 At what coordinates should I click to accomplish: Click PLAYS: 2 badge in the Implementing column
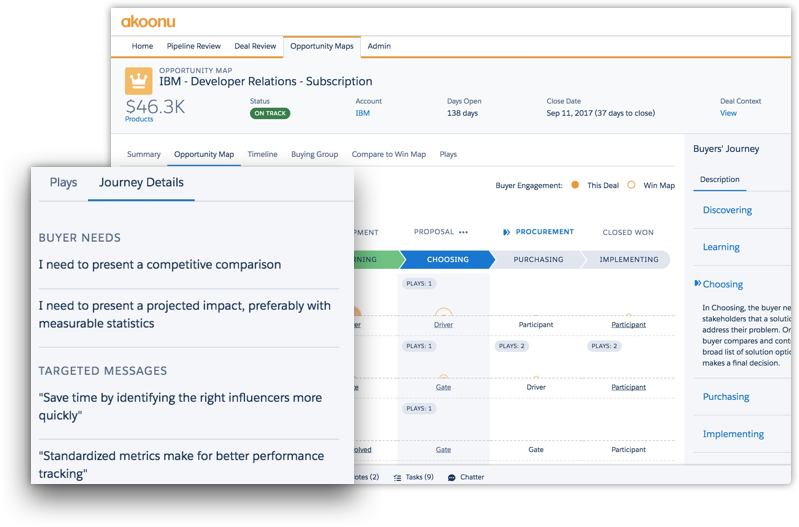tap(604, 346)
